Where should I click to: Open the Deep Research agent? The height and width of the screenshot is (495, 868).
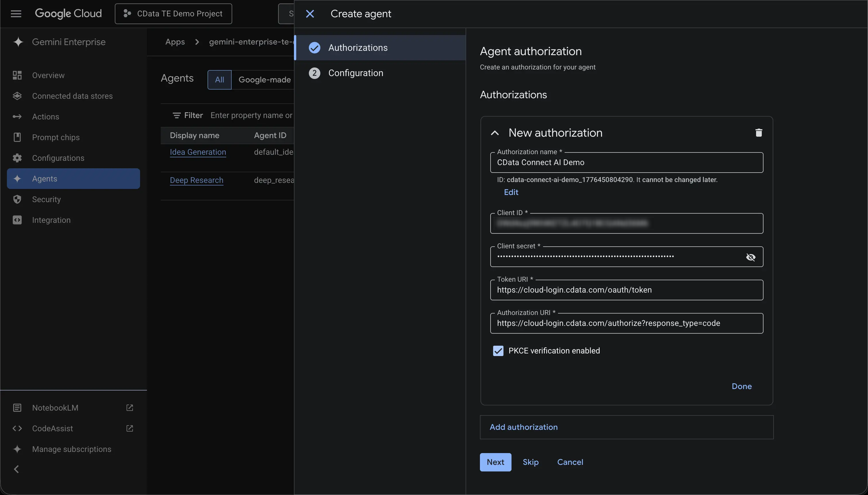(x=196, y=180)
